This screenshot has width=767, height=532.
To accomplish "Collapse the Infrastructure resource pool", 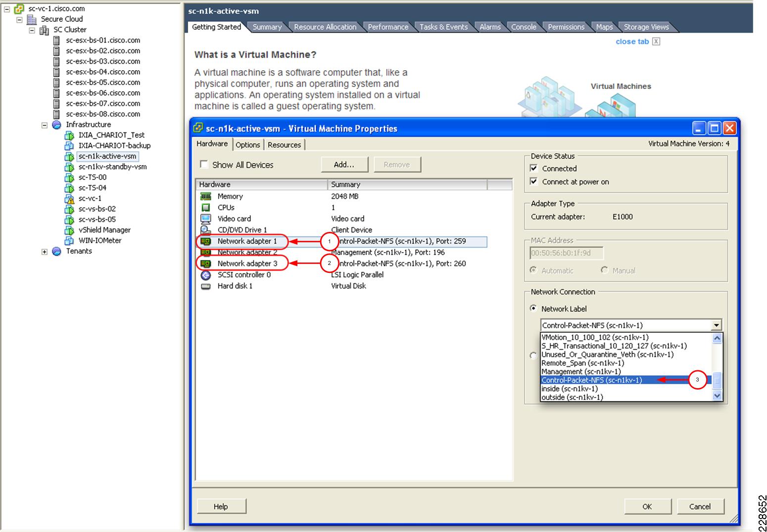I will [x=45, y=125].
